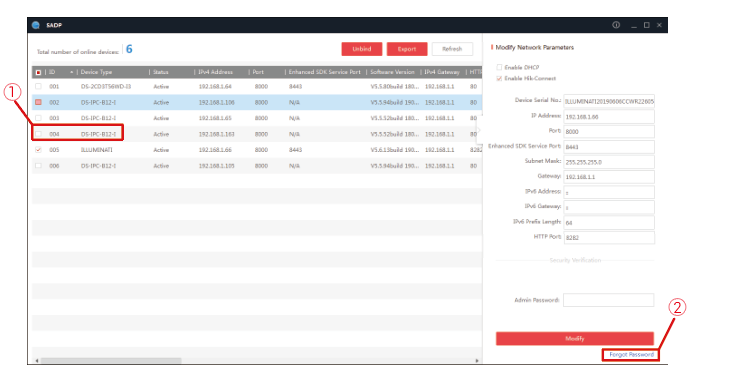Image resolution: width=749 pixels, height=391 pixels.
Task: Click the scrollbar left arrow
Action: tap(37, 361)
